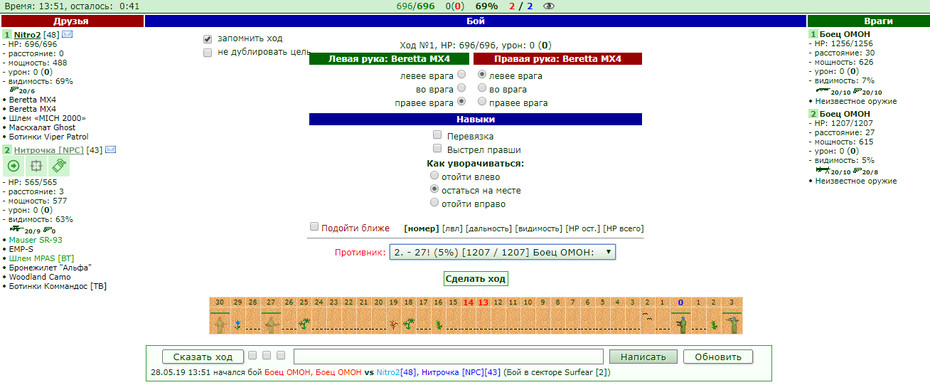Click the soldier figure at distance 30 on battlefield

(220, 324)
